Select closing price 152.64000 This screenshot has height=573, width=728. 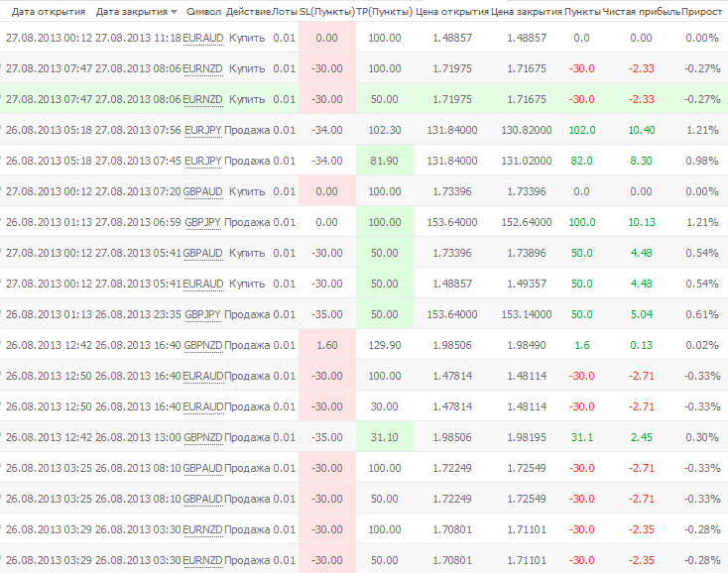click(527, 222)
